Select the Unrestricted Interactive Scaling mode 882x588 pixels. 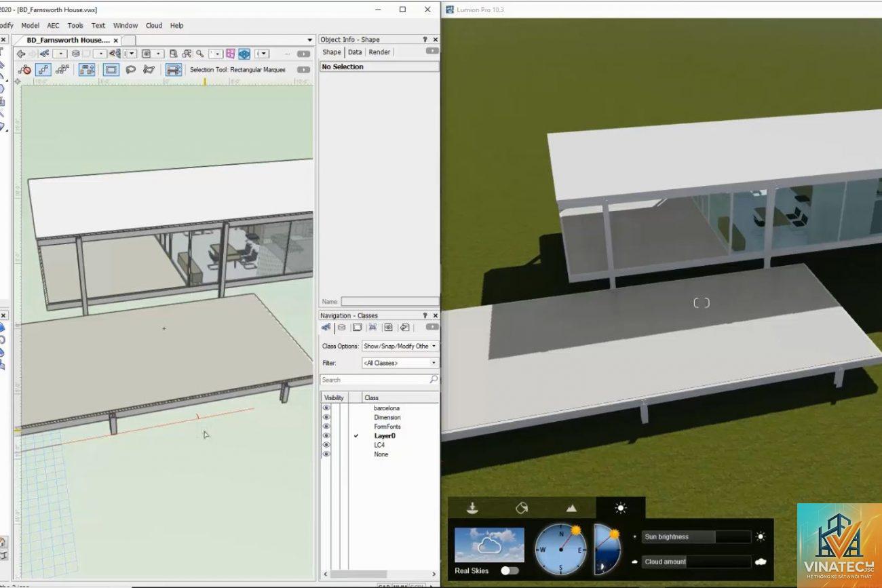coord(62,70)
